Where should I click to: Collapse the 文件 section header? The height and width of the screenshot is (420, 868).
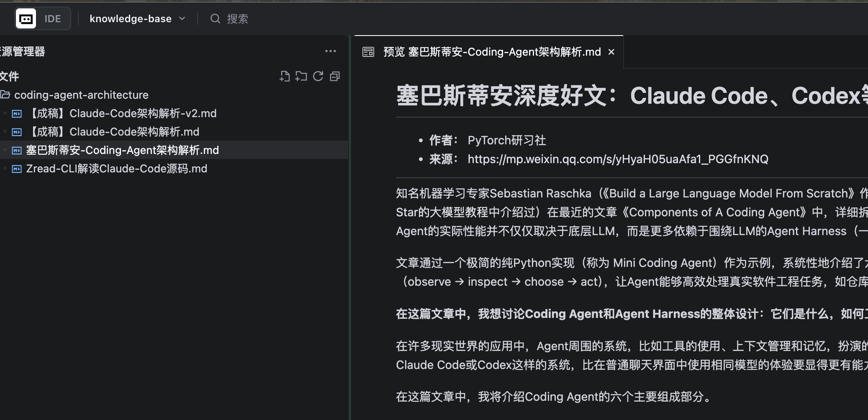click(x=9, y=77)
